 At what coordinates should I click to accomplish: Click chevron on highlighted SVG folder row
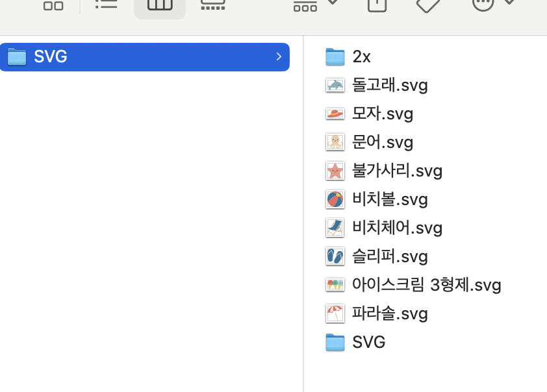pyautogui.click(x=279, y=56)
